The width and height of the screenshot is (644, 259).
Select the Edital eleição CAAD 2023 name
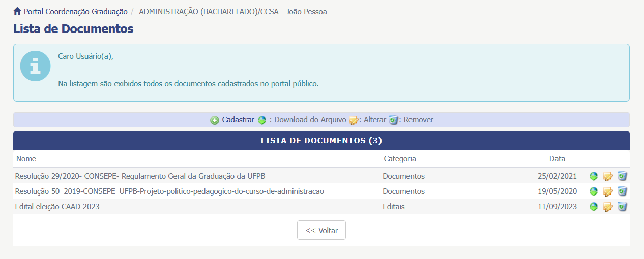coord(57,207)
